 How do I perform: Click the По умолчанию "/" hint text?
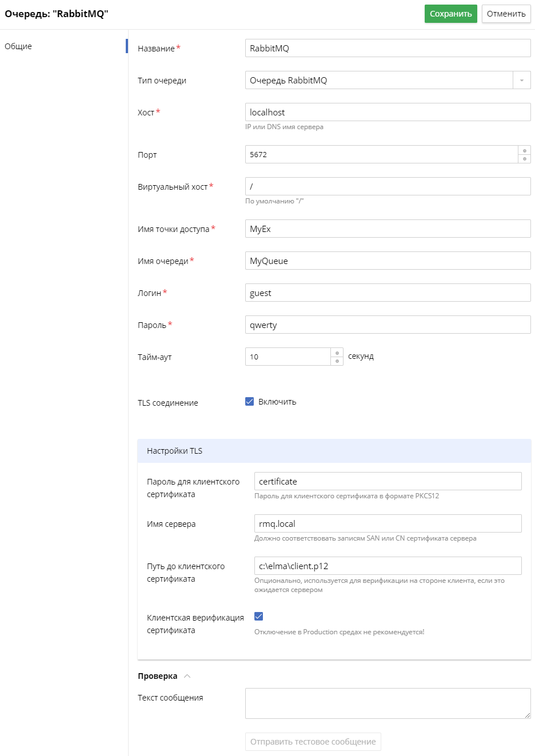[274, 201]
